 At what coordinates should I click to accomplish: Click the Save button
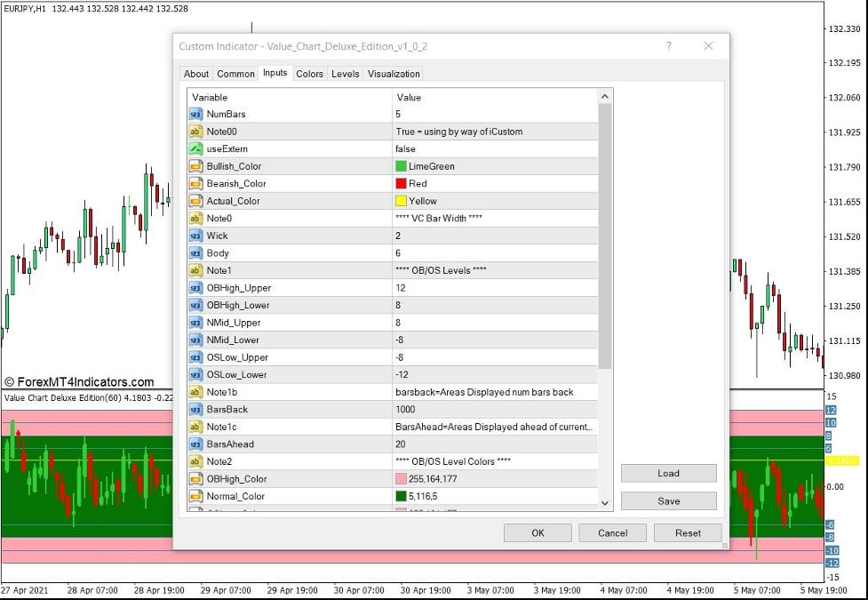coord(668,500)
